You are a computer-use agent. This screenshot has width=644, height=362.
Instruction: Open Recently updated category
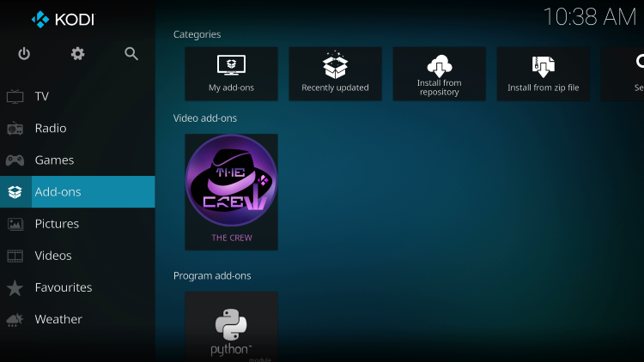(335, 74)
